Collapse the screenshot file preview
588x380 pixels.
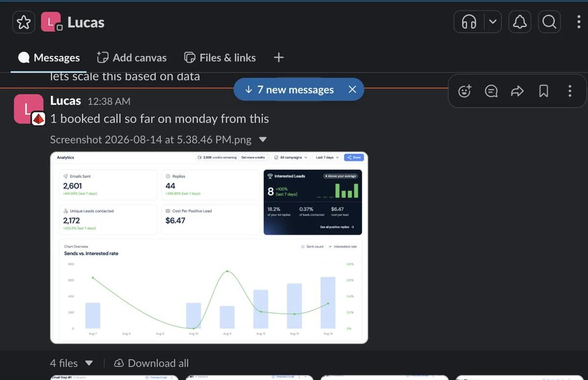(263, 139)
